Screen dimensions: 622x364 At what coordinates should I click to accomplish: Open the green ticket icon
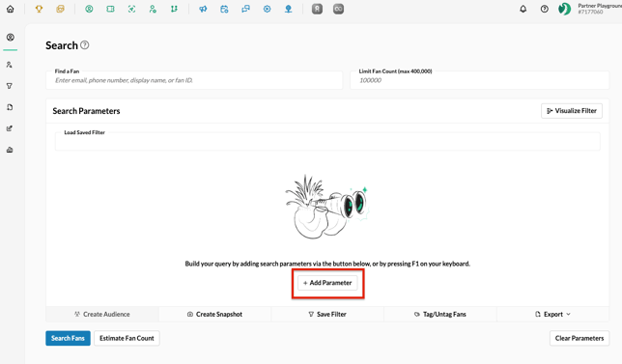click(x=111, y=9)
